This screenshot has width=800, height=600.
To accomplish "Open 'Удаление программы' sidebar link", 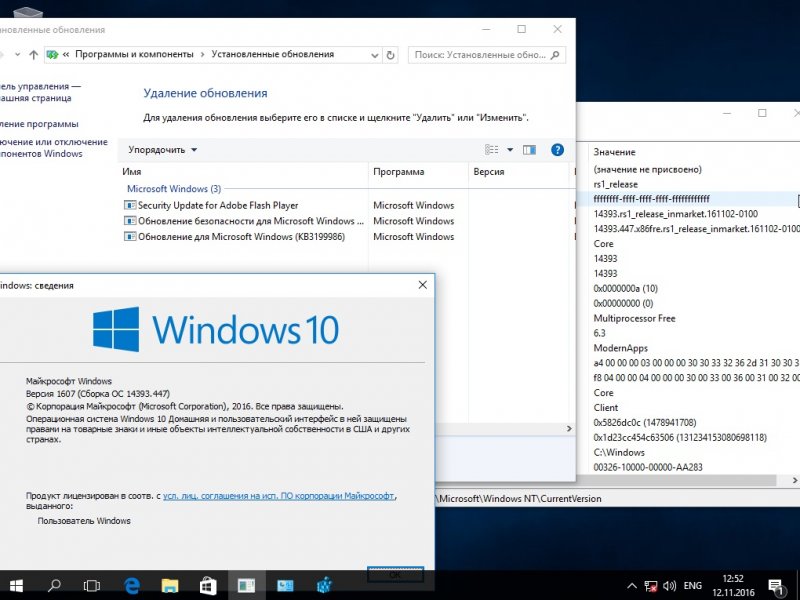I will pos(39,124).
